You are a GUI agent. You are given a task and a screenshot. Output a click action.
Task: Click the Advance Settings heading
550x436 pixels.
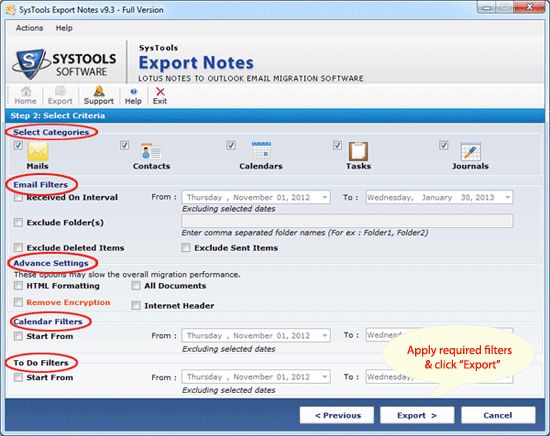[x=51, y=263]
